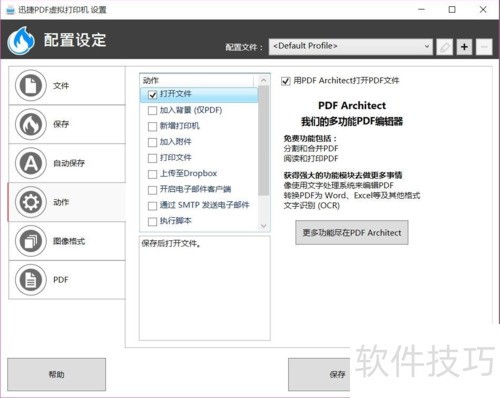Click the PDF document icon in sidebar
Screen dimensions: 500x398
pyautogui.click(x=30, y=280)
